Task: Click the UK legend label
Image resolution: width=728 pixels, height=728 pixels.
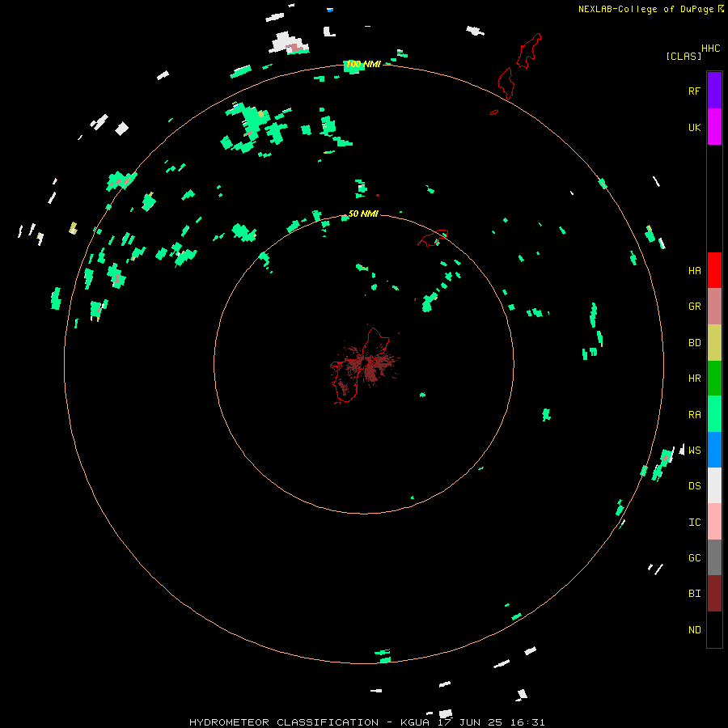Action: coord(694,127)
